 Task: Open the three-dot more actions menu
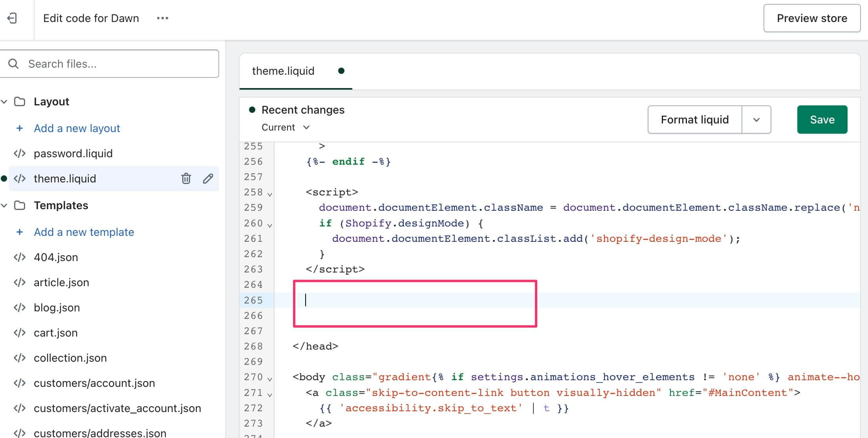click(x=162, y=18)
